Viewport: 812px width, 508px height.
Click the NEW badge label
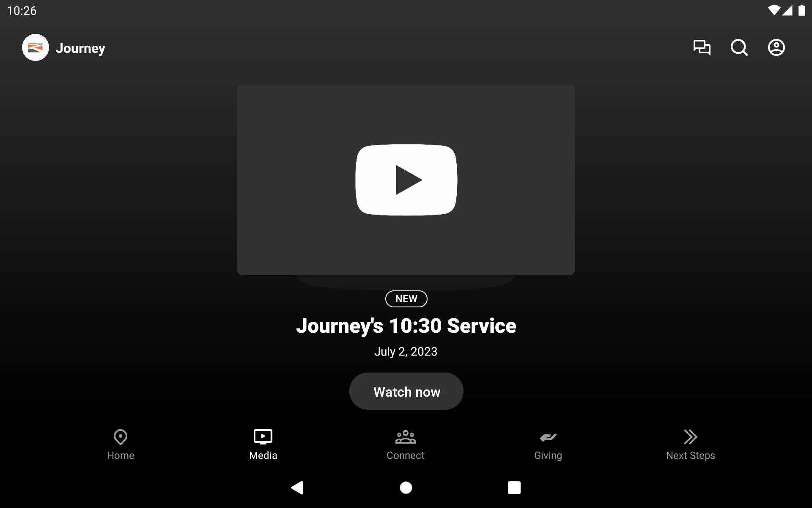(406, 298)
